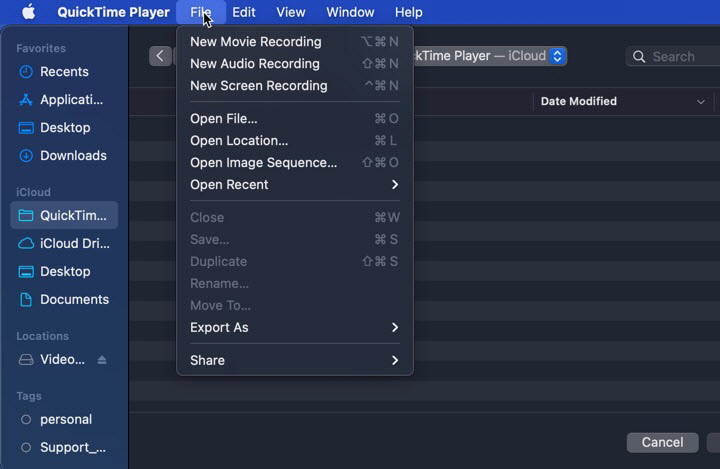Eject the Video volume
The image size is (720, 469).
pyautogui.click(x=101, y=360)
